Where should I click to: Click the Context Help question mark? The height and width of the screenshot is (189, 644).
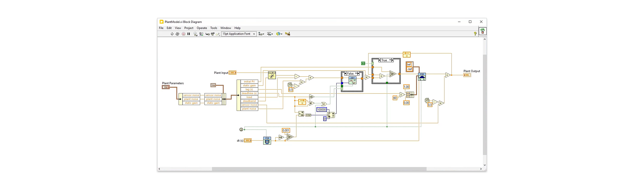(475, 34)
